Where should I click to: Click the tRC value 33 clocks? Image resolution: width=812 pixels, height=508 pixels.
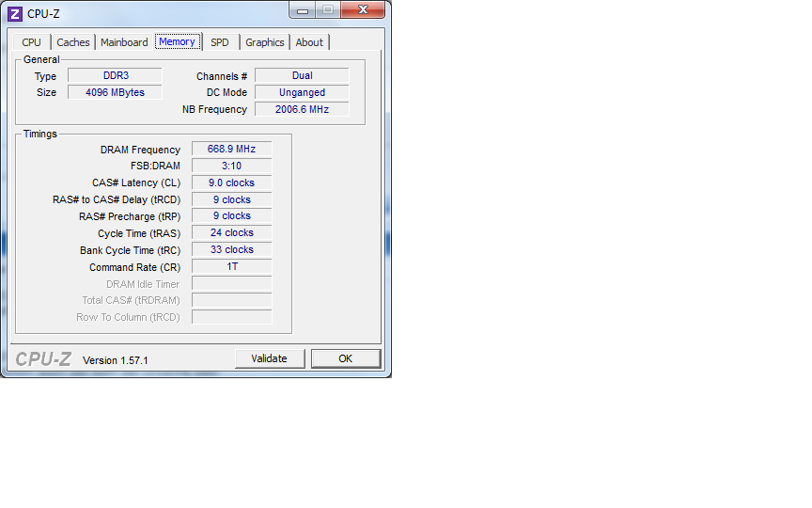[x=231, y=250]
